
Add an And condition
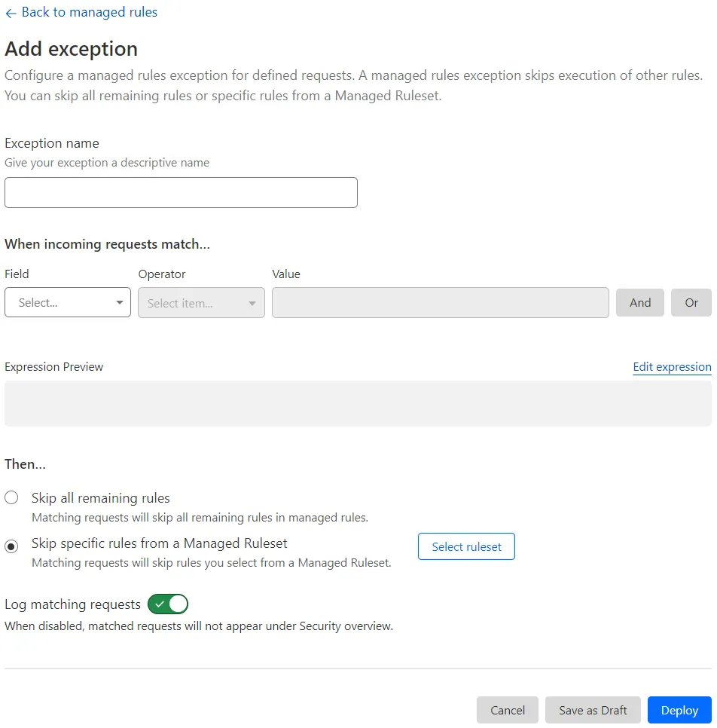639,302
